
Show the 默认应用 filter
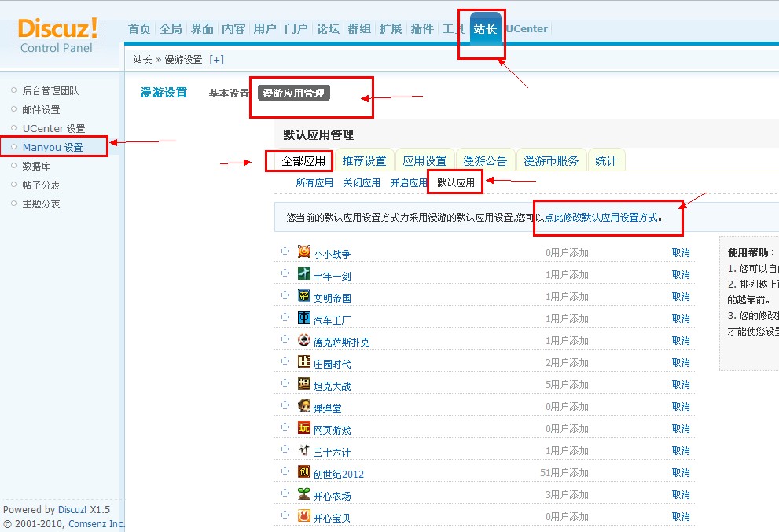click(456, 183)
